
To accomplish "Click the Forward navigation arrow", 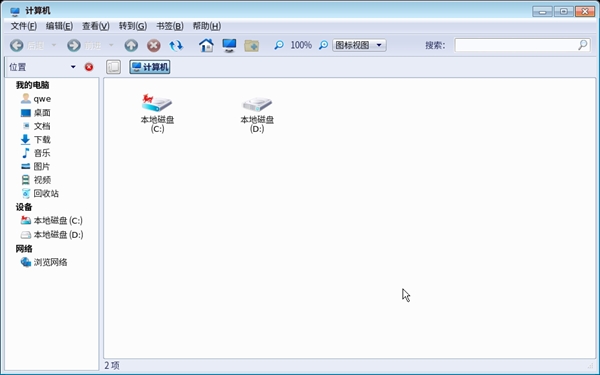I will coord(74,46).
